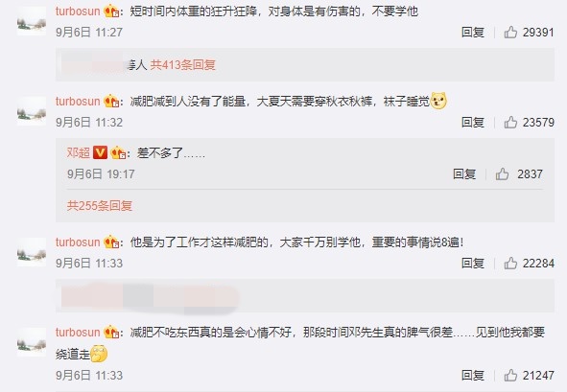567x392 pixels.
Task: Click the crown member badge next to 邓超
Action: [x=118, y=152]
